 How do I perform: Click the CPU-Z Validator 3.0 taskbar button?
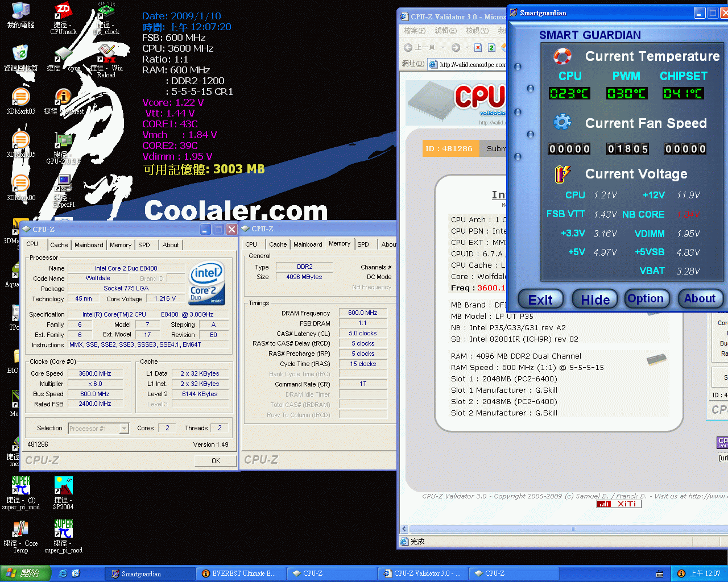click(x=423, y=573)
